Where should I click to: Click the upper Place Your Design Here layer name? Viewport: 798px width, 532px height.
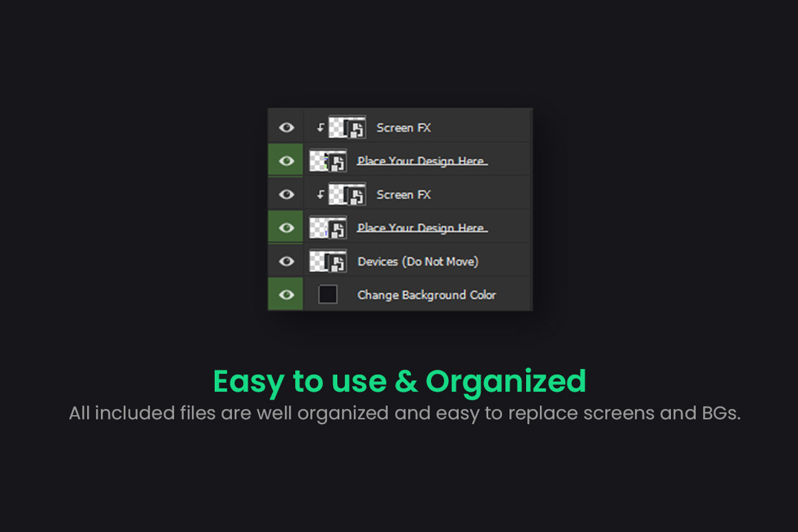click(422, 161)
